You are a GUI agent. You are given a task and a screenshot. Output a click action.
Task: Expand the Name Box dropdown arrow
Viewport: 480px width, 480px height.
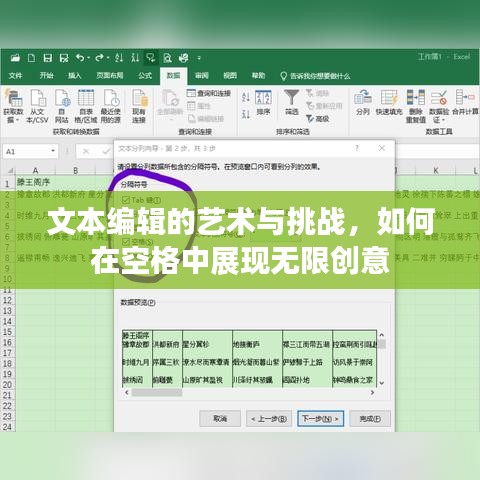53,151
